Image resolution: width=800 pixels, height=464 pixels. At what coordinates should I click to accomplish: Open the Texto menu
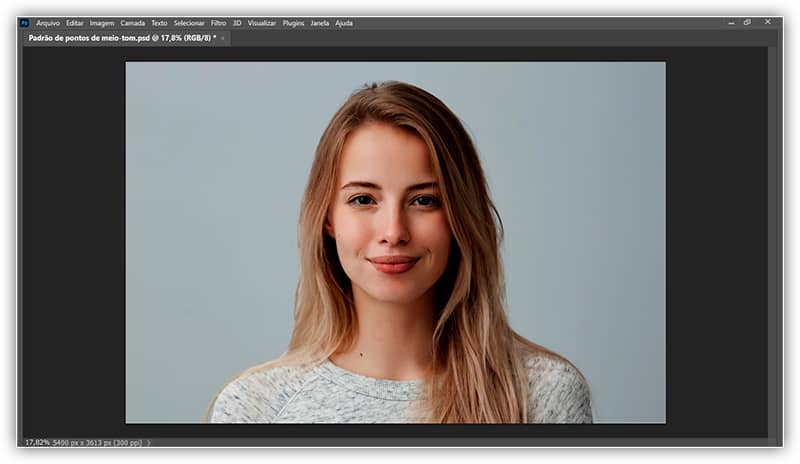point(159,23)
